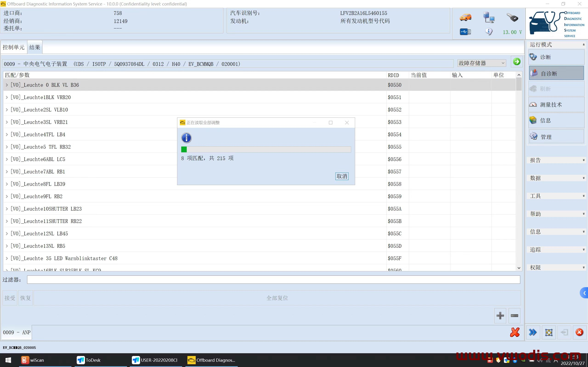
Task: Click the red exit icon at bottom right
Action: (x=579, y=332)
